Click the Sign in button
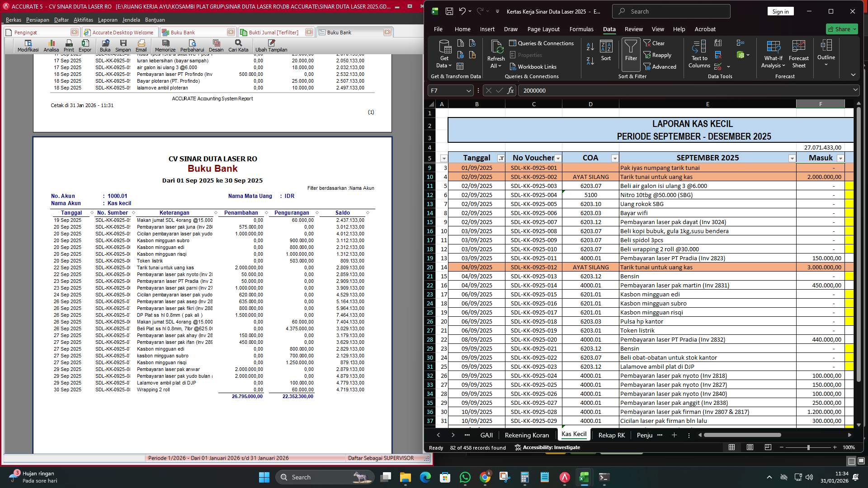The height and width of the screenshot is (488, 868). 780,11
